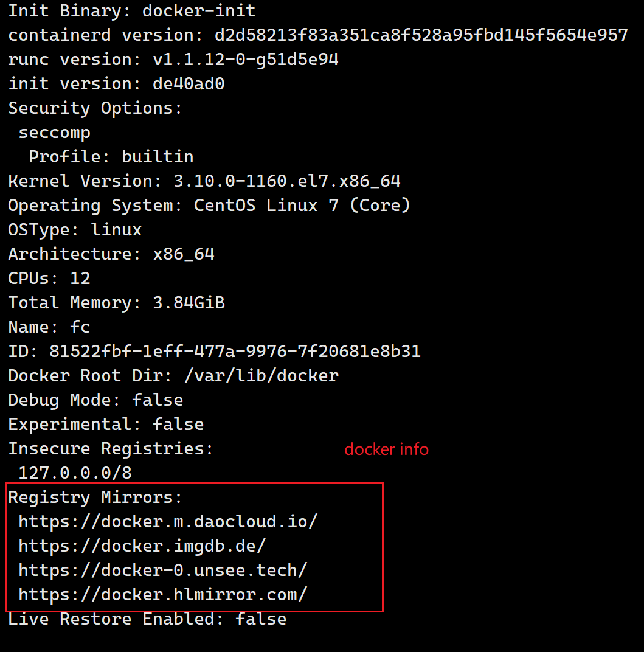Click the 'CPUs: 12' line
Screen dimensions: 644x652
pos(49,279)
